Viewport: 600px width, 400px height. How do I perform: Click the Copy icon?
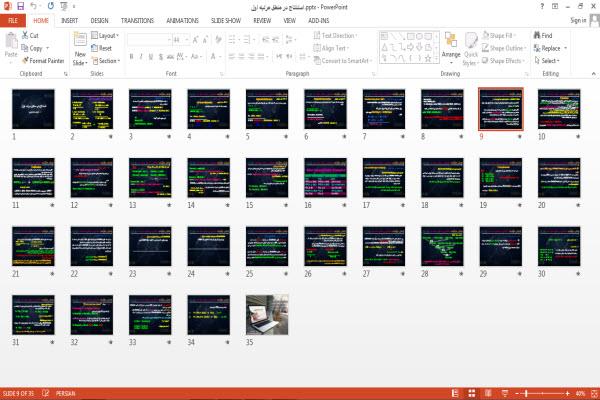point(25,48)
